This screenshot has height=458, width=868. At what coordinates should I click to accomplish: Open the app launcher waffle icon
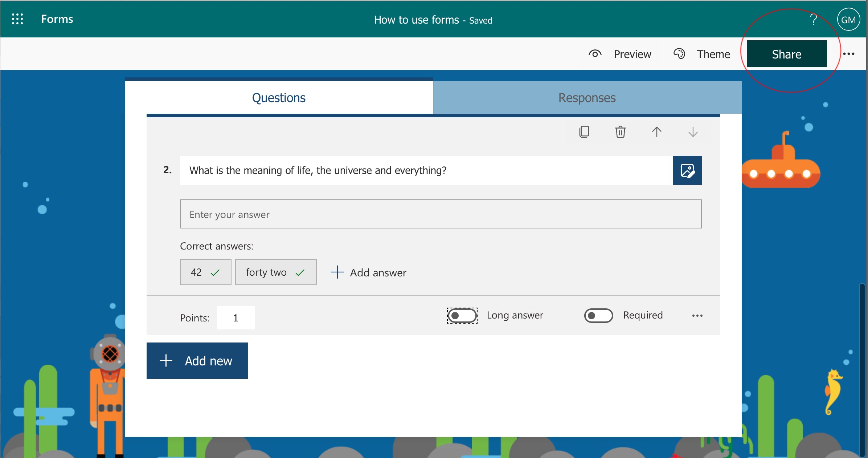(x=17, y=19)
